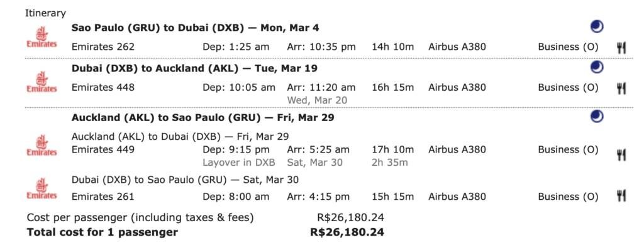Click the Itinerary label
This screenshot has height=247, width=644.
[x=45, y=14]
